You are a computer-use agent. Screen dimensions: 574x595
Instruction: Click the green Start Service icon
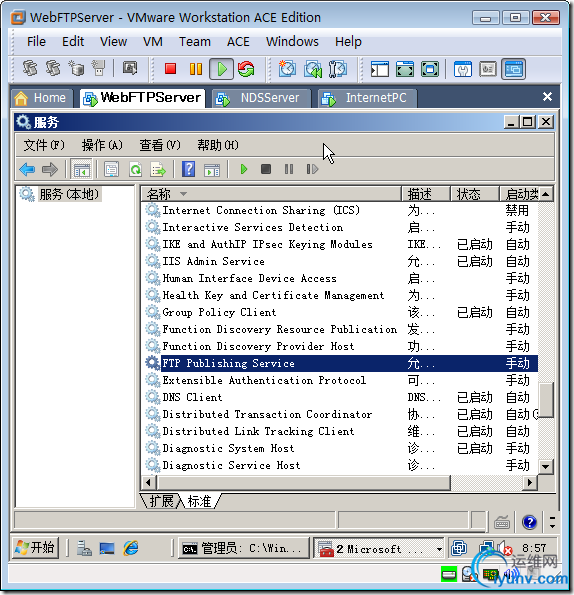[x=244, y=169]
